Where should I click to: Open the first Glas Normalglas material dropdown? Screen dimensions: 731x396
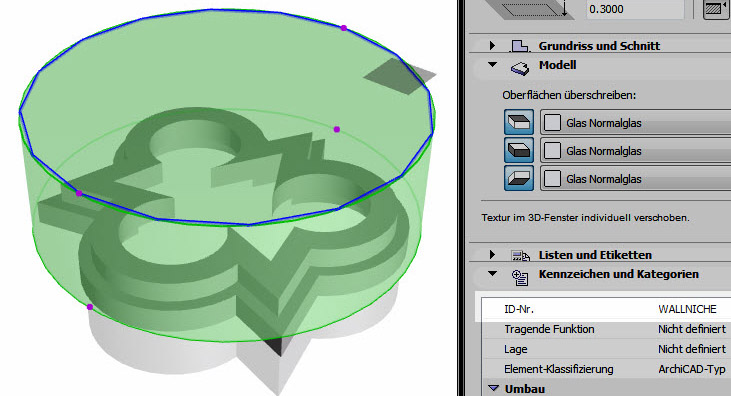click(x=635, y=123)
